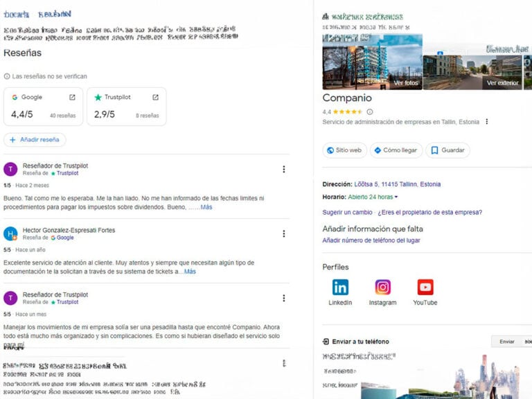Image resolution: width=532 pixels, height=399 pixels.
Task: Click the Reseñas heading
Action: point(22,53)
